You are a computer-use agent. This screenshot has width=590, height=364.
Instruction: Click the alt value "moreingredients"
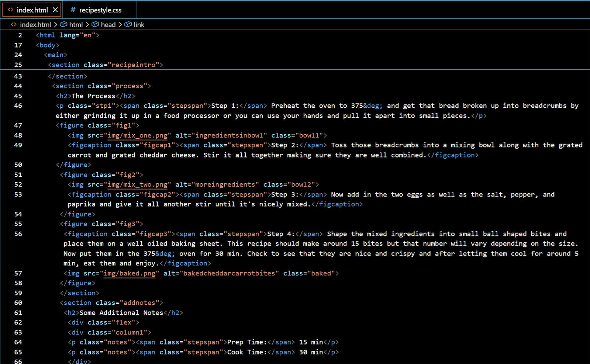coord(225,184)
